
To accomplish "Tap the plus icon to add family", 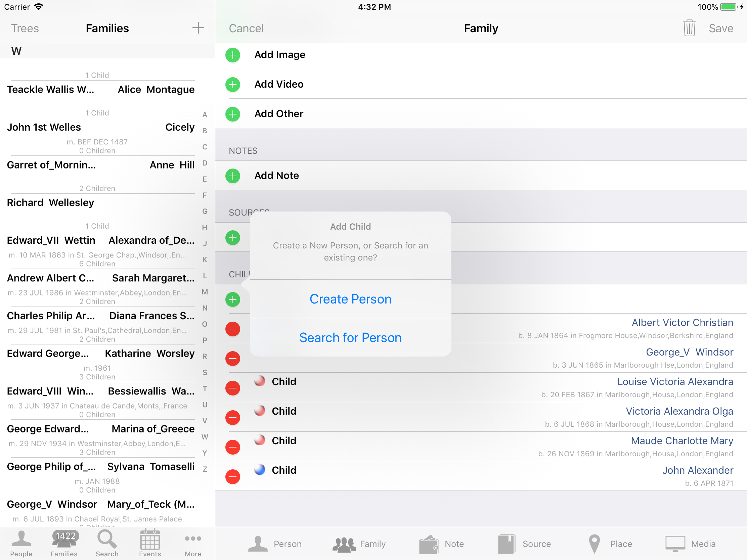I will [198, 28].
